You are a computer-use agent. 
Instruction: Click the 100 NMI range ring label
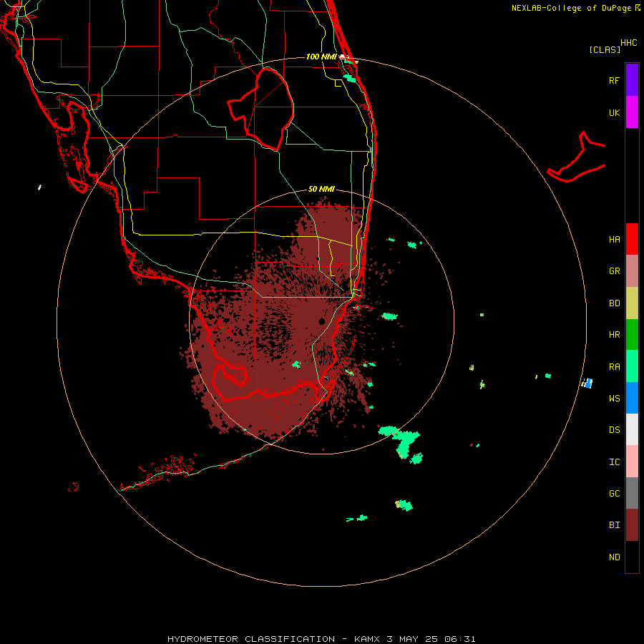point(321,57)
